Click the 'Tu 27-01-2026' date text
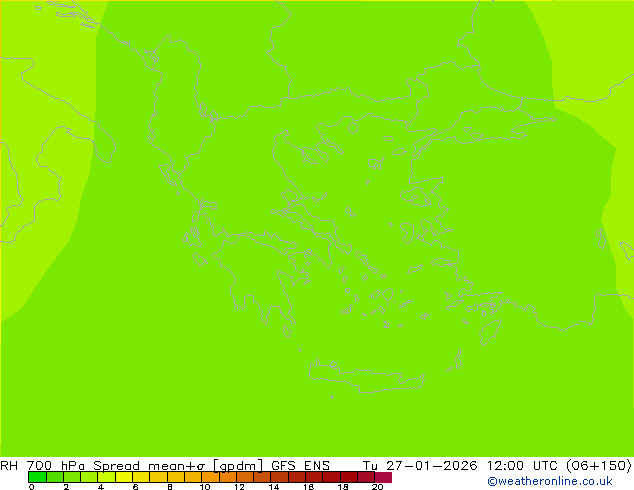This screenshot has height=490, width=634. (x=420, y=465)
